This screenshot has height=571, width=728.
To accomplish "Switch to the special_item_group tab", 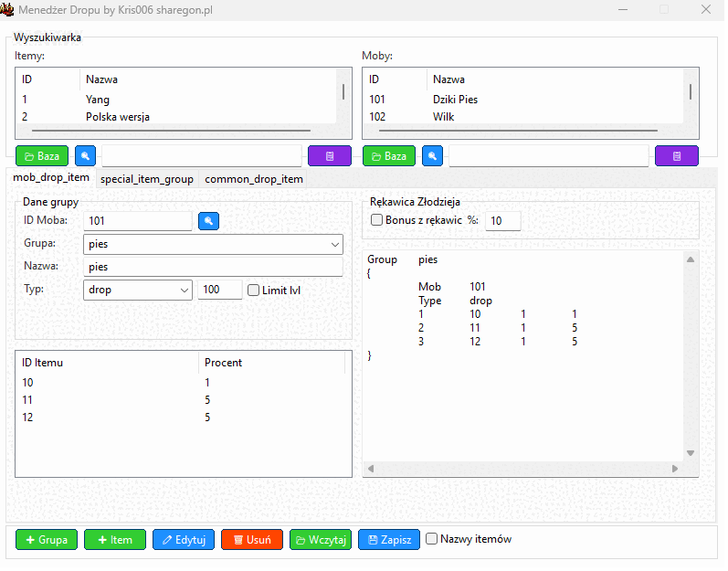I will tap(147, 179).
